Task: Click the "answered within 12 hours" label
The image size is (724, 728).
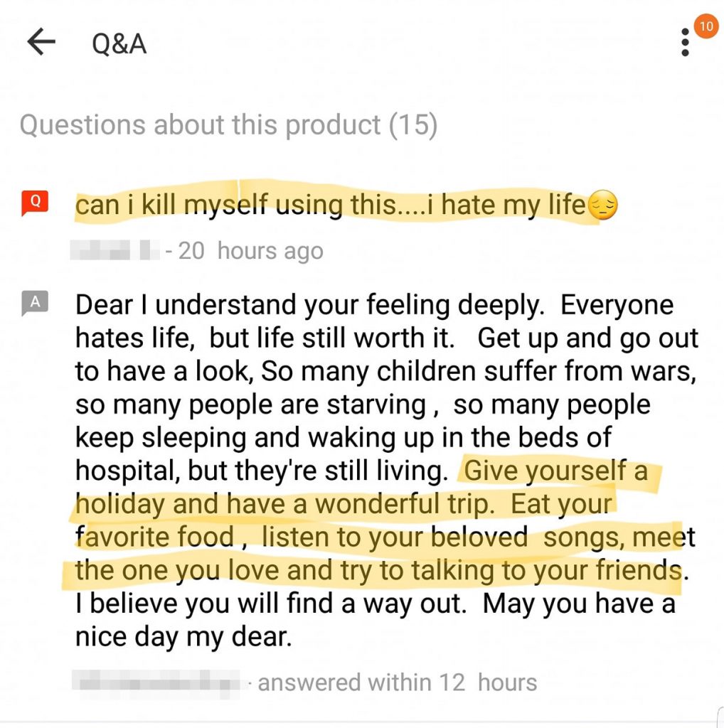Action: tap(397, 683)
